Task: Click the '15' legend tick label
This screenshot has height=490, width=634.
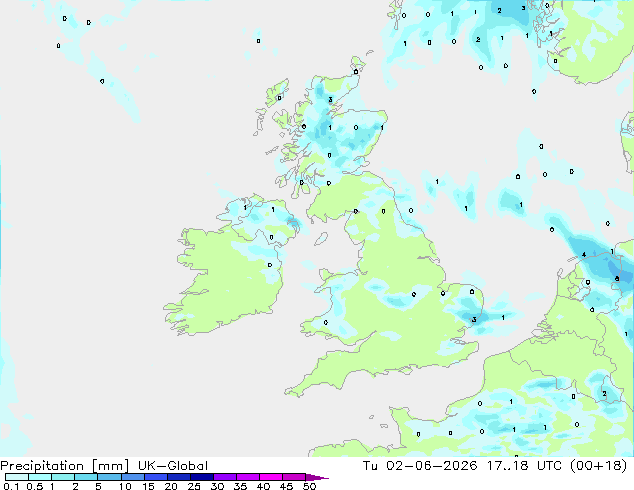Action: click(x=148, y=486)
